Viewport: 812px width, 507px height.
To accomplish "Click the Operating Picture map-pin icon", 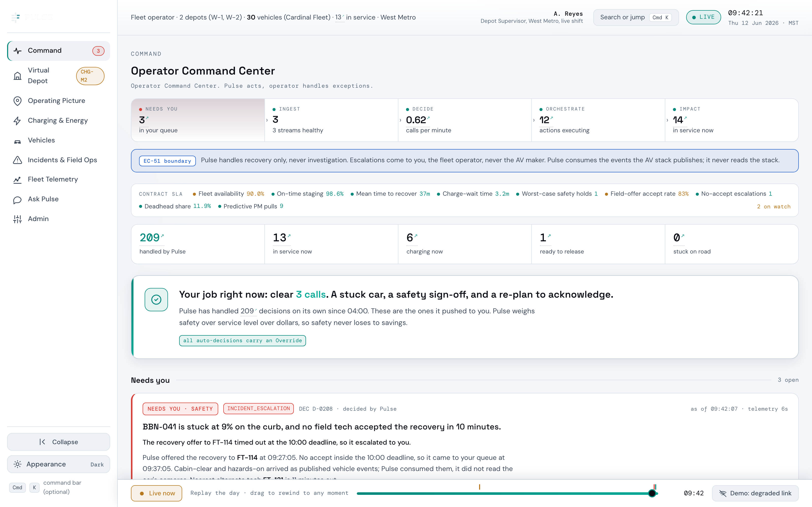I will pos(18,101).
